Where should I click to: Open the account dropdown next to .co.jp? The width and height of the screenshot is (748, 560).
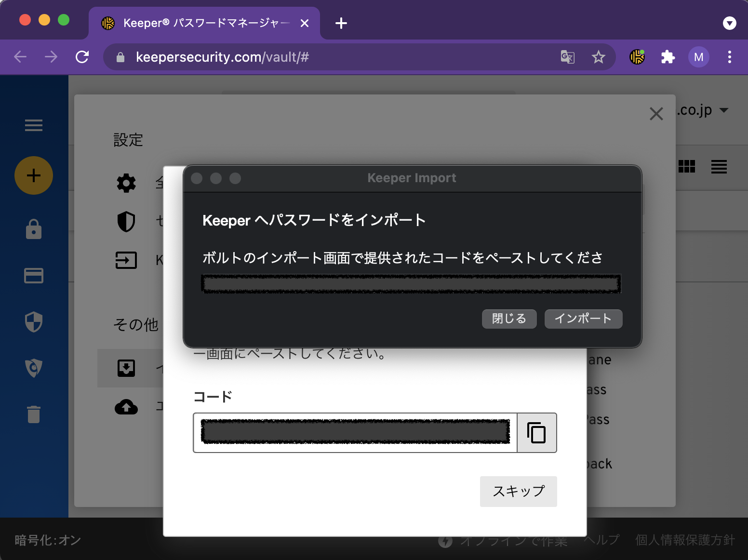click(x=723, y=110)
